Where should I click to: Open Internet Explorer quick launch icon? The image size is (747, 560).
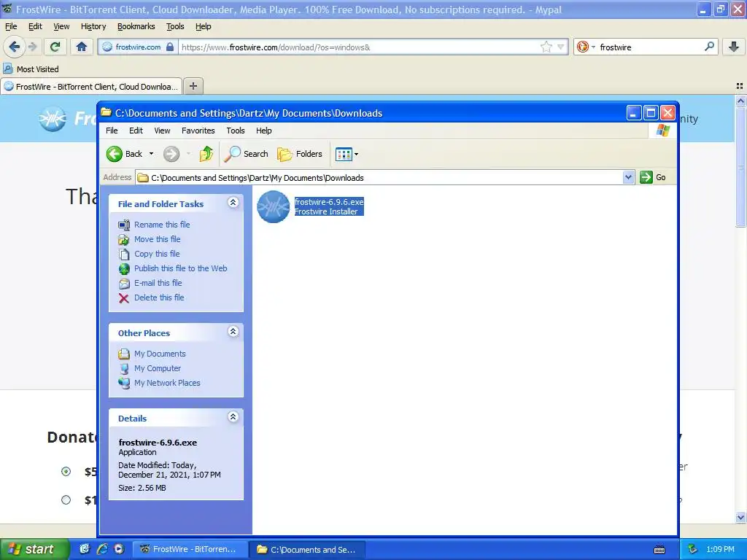[102, 549]
